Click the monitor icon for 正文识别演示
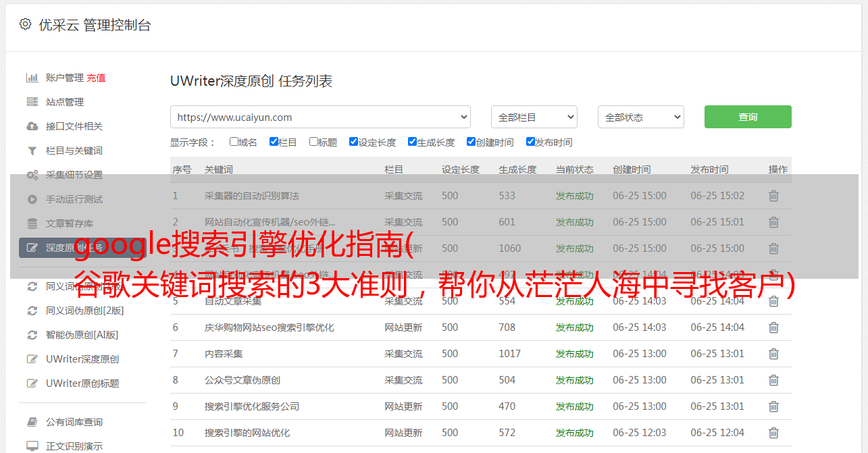This screenshot has height=453, width=868. click(32, 446)
